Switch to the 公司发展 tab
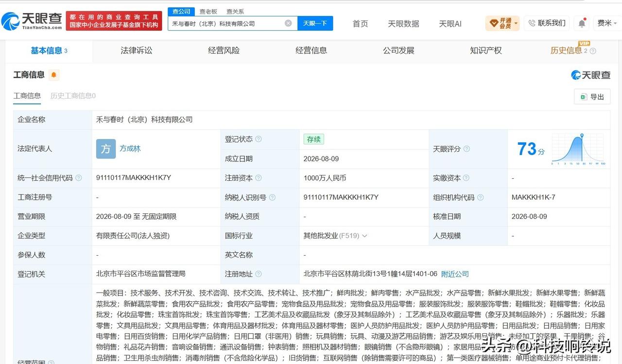Image resolution: width=622 pixels, height=364 pixels. 398,51
